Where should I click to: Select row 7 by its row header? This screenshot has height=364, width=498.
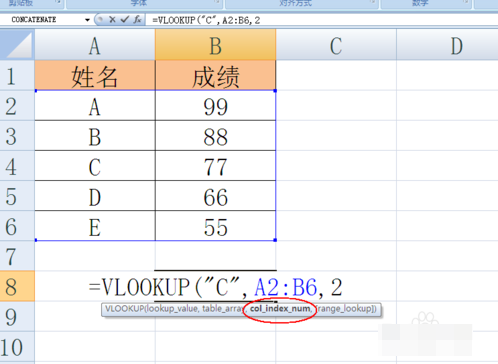pyautogui.click(x=17, y=256)
